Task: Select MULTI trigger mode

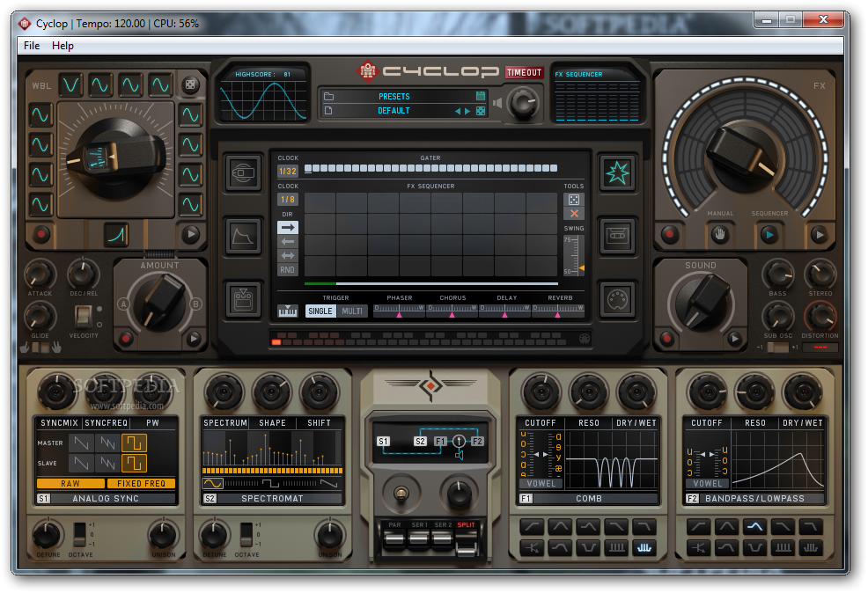Action: (x=351, y=311)
